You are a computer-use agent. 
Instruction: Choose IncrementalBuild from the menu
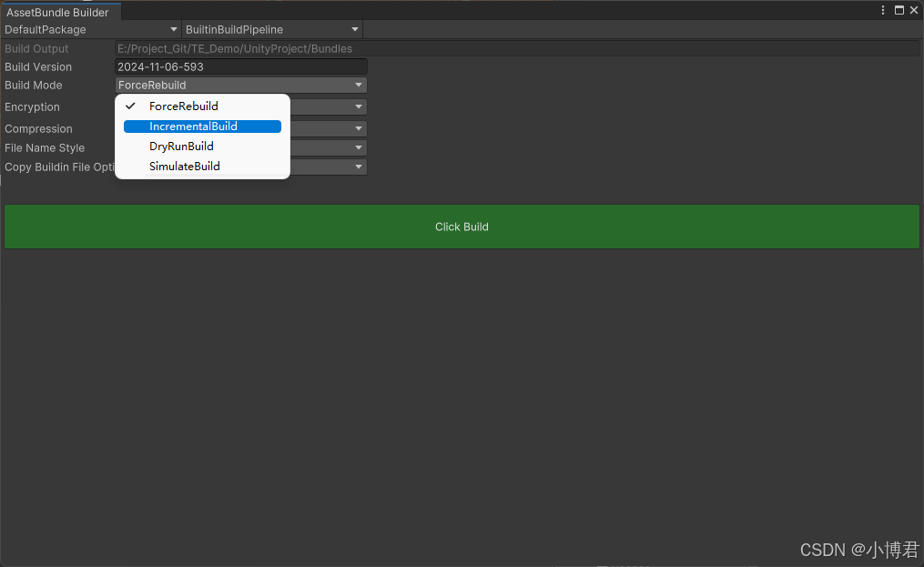[202, 127]
